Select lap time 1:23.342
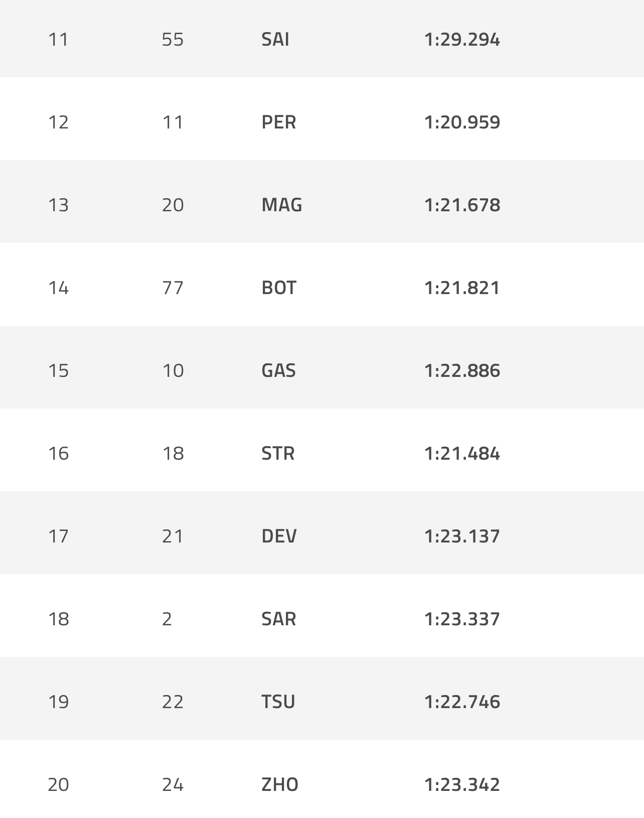Viewport: 644px width, 818px height. pos(462,784)
